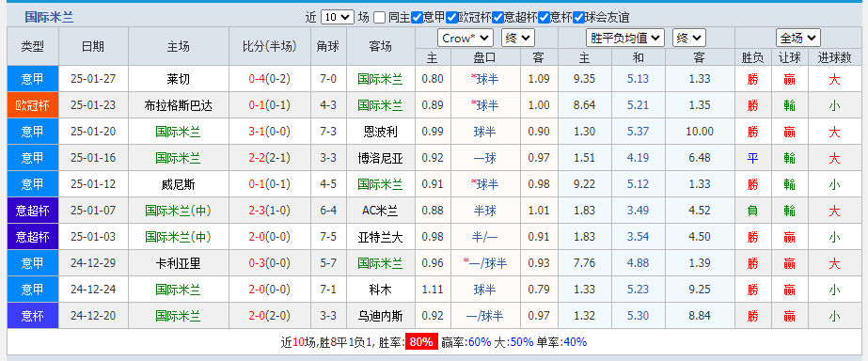Click the 日期 column header
The width and height of the screenshot is (868, 361).
click(x=93, y=46)
